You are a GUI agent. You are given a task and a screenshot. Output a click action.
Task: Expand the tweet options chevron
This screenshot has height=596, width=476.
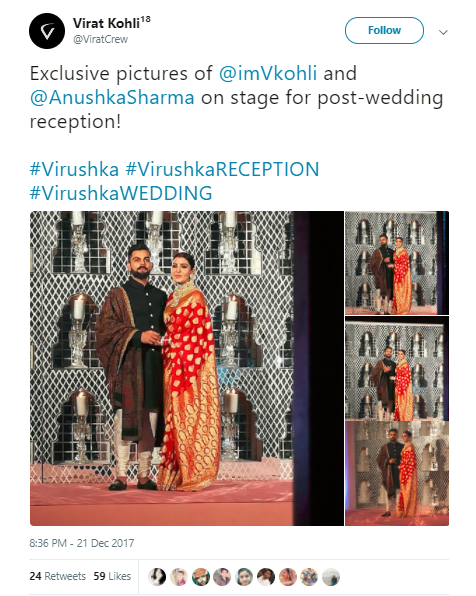[x=443, y=32]
